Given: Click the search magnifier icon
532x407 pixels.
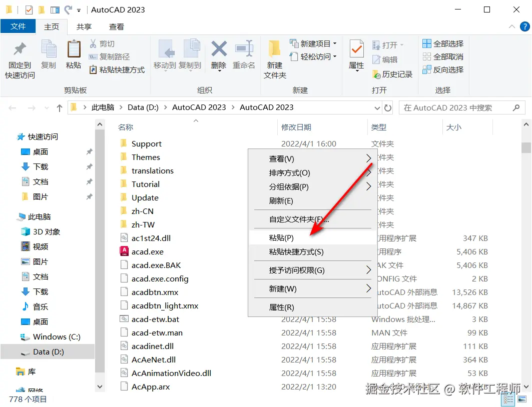Looking at the screenshot, I should (516, 108).
